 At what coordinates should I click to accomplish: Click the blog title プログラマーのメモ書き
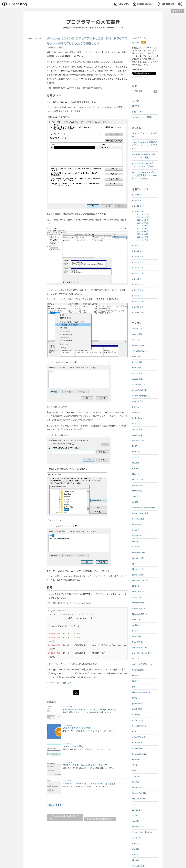point(93,22)
